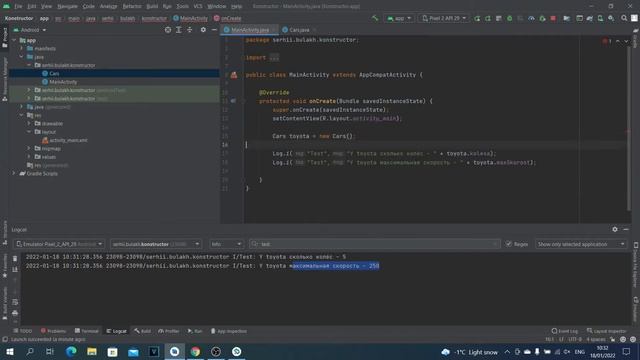Open the Profiler tool window tab
The image size is (640, 360).
pos(169,331)
